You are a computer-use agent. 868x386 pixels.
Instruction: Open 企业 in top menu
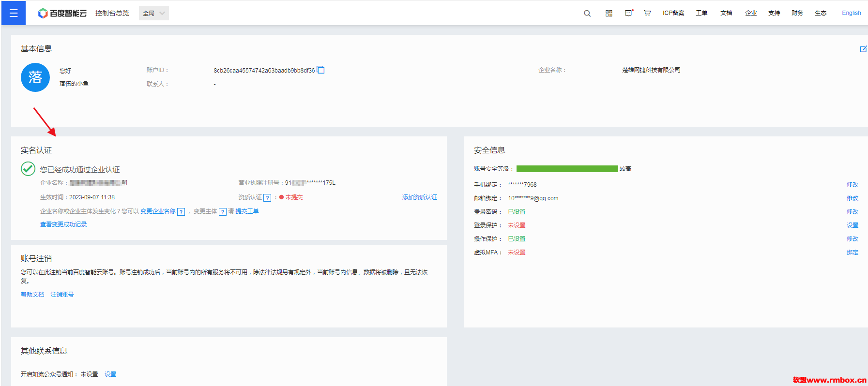751,13
